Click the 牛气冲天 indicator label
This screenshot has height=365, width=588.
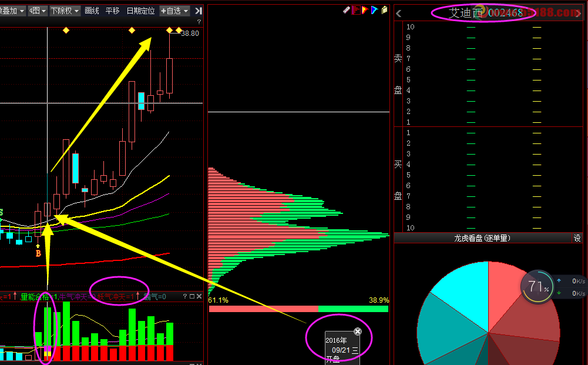pos(76,297)
